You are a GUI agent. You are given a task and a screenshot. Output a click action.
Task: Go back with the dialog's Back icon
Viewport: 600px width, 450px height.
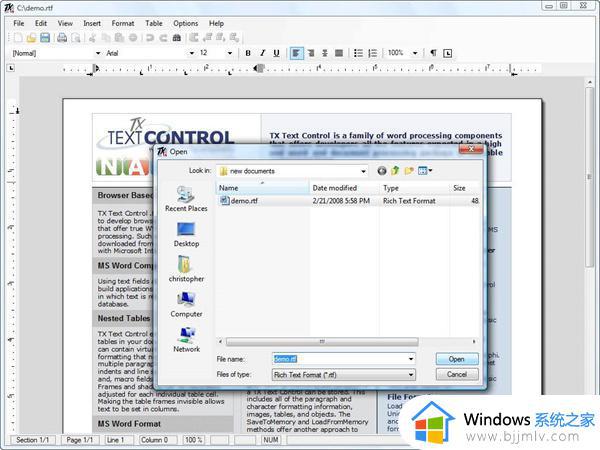pyautogui.click(x=382, y=171)
